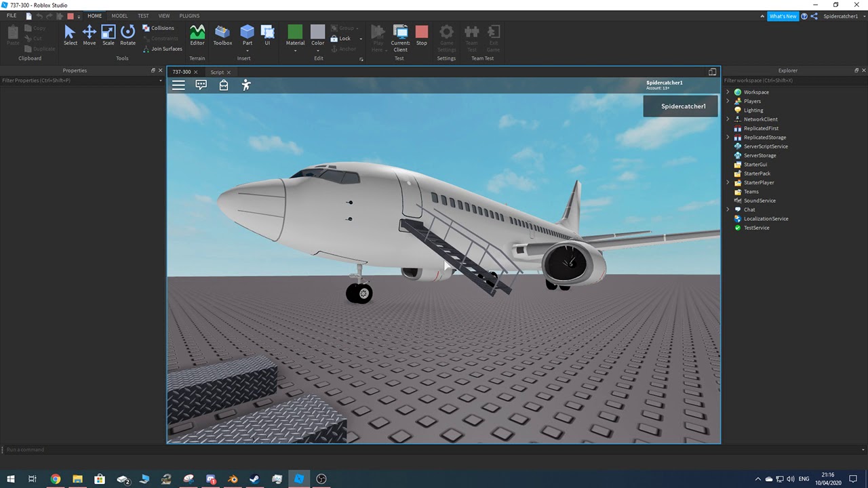Click the new file icon in title toolbar
868x488 pixels.
click(x=28, y=16)
